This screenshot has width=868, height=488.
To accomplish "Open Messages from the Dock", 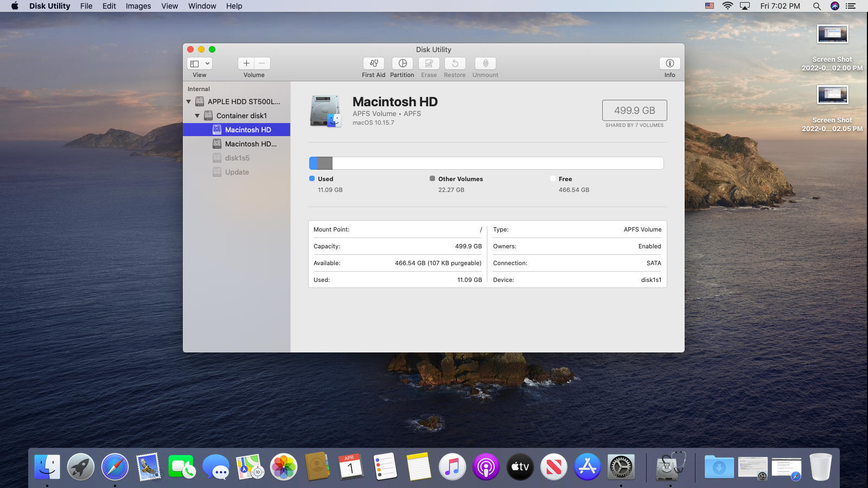I will (216, 466).
